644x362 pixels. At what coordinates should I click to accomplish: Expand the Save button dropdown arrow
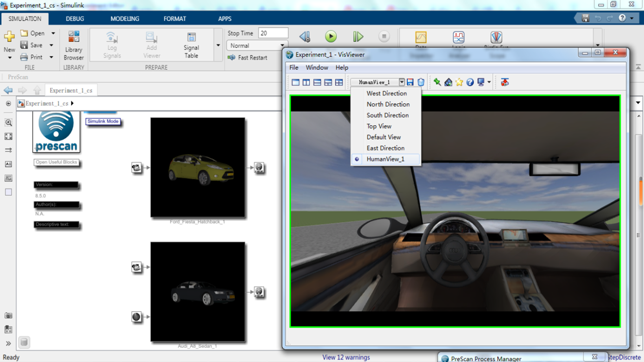tap(51, 45)
